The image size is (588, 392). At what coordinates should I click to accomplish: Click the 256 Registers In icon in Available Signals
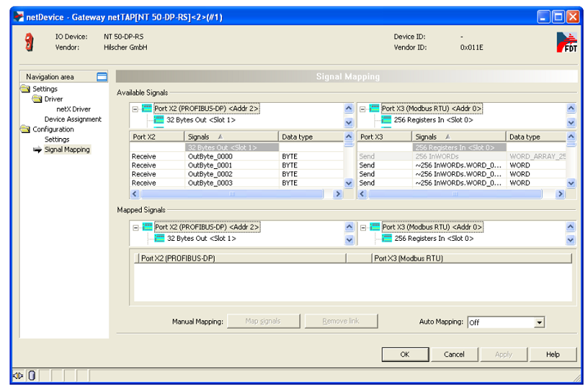(387, 120)
